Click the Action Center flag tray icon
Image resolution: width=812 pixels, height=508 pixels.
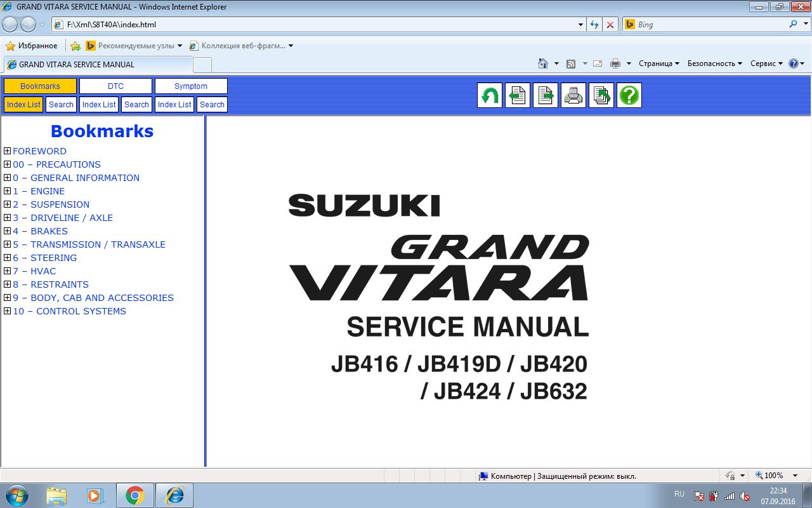(699, 496)
